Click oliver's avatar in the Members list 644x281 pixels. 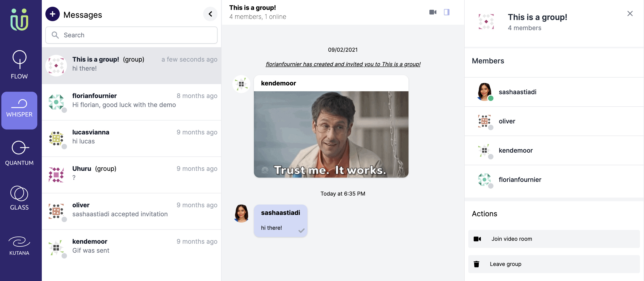click(484, 121)
